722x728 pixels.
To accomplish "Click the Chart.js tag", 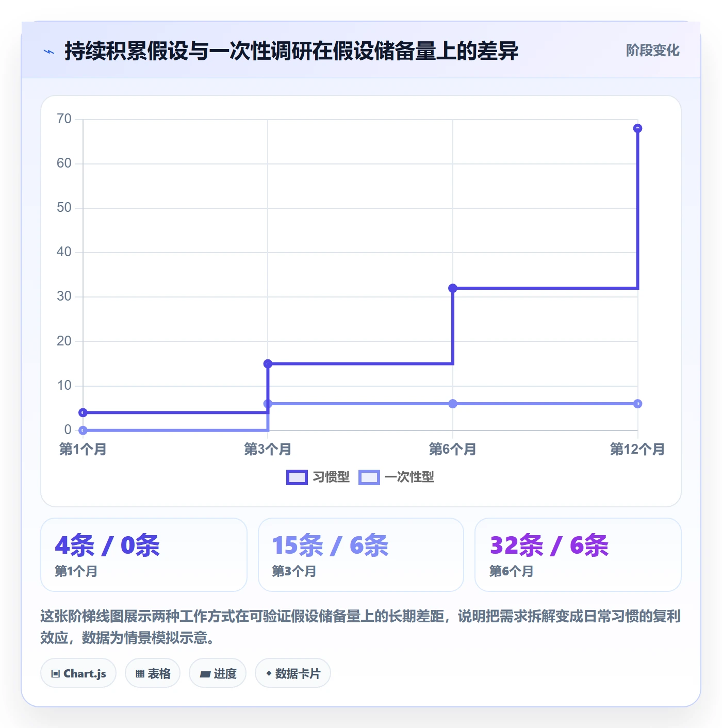I will (x=78, y=673).
